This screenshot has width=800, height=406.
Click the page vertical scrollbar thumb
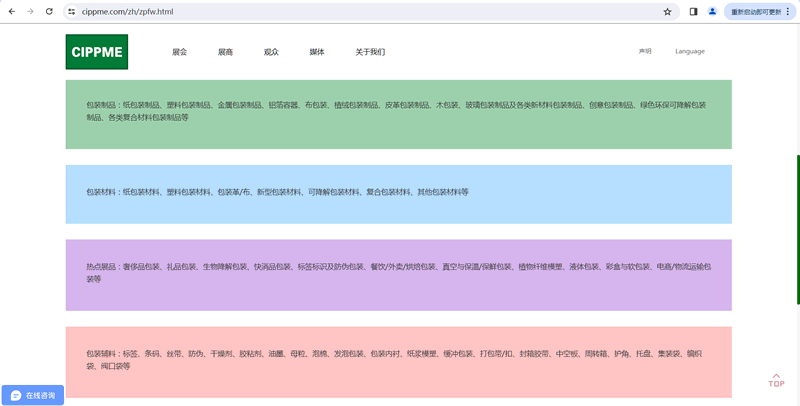797,230
